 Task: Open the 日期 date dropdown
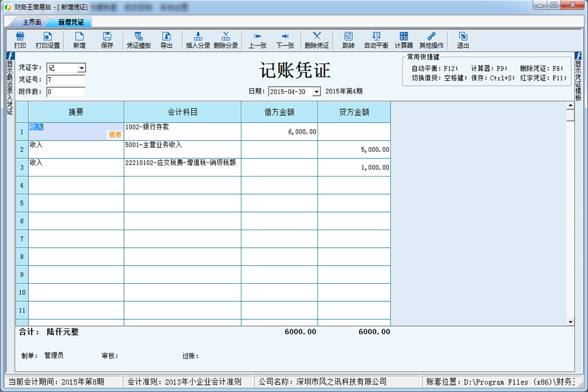click(x=316, y=92)
